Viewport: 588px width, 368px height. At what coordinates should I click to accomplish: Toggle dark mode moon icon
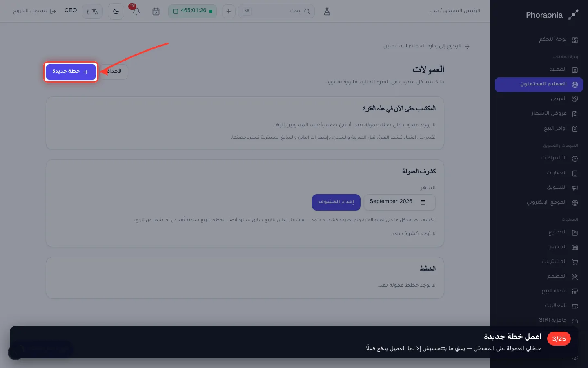116,11
